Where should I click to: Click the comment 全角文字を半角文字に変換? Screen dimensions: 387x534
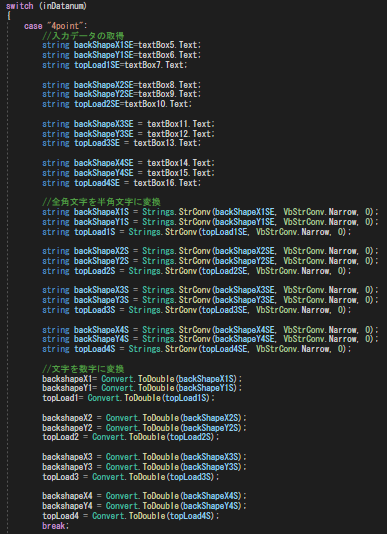pyautogui.click(x=101, y=202)
